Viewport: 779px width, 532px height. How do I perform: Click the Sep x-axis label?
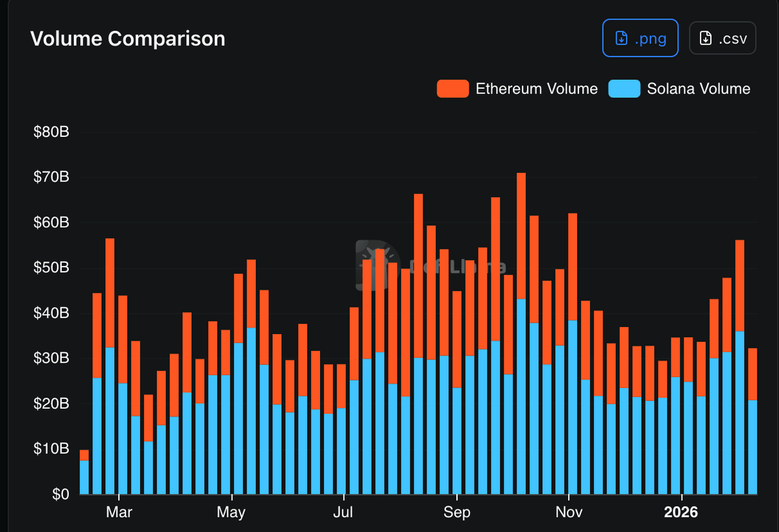[x=457, y=513]
